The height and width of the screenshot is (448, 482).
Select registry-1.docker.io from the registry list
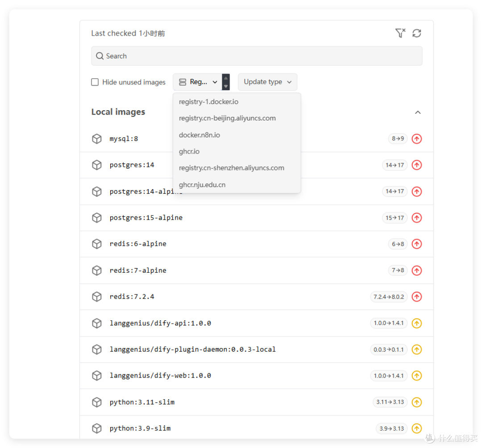pos(208,102)
